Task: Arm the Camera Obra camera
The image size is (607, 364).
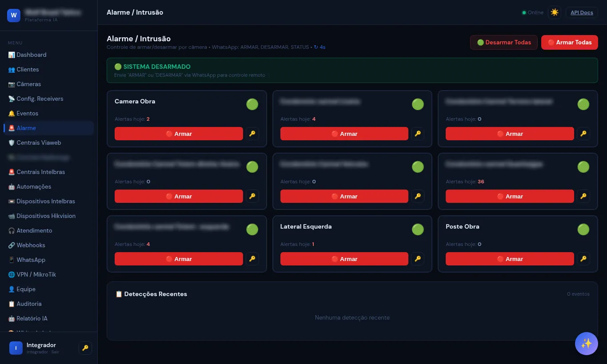Action: coord(179,134)
